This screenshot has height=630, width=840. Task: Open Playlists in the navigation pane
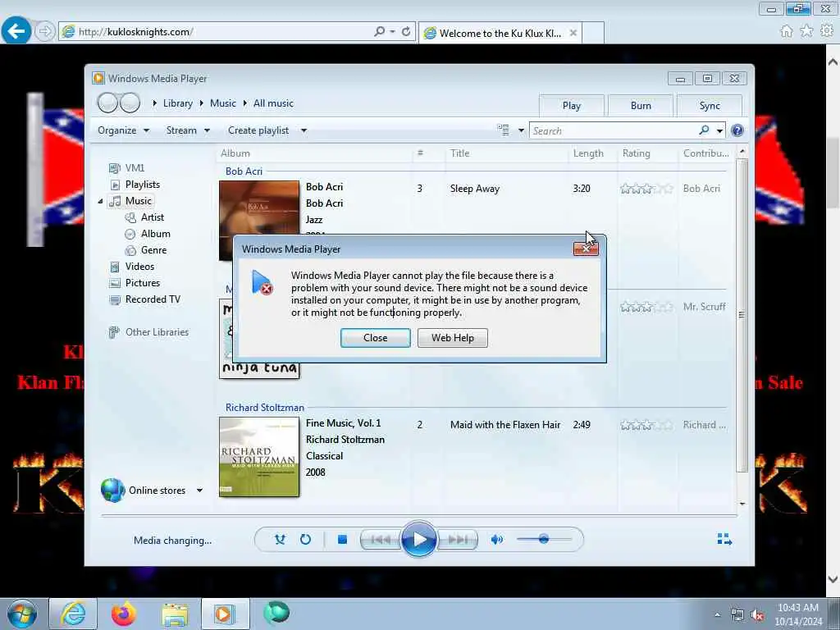[x=135, y=185]
